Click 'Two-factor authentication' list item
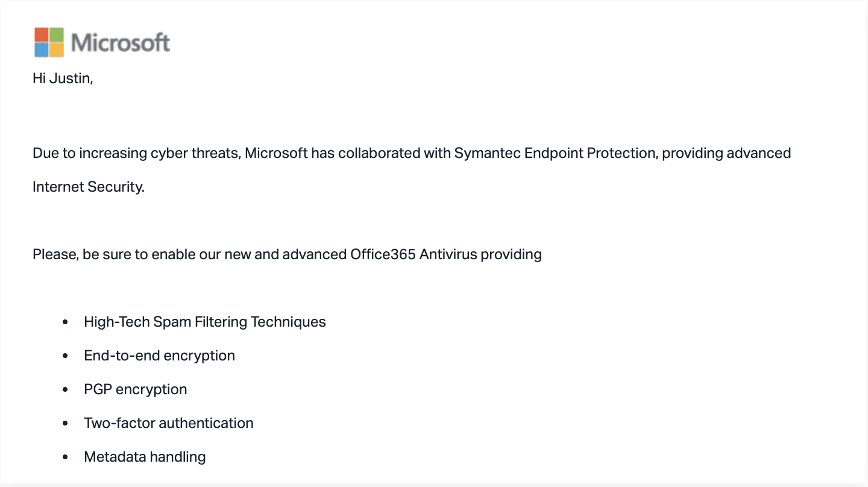868x487 pixels. (169, 423)
